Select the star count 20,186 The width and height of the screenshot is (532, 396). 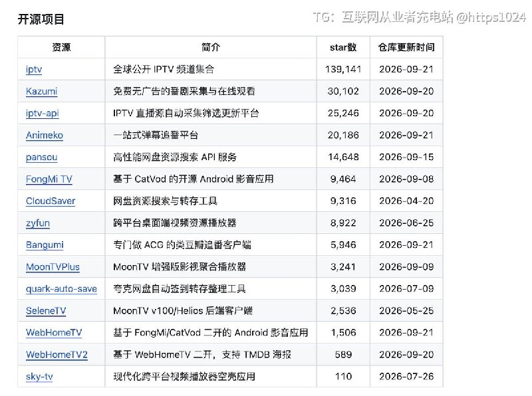(x=343, y=136)
